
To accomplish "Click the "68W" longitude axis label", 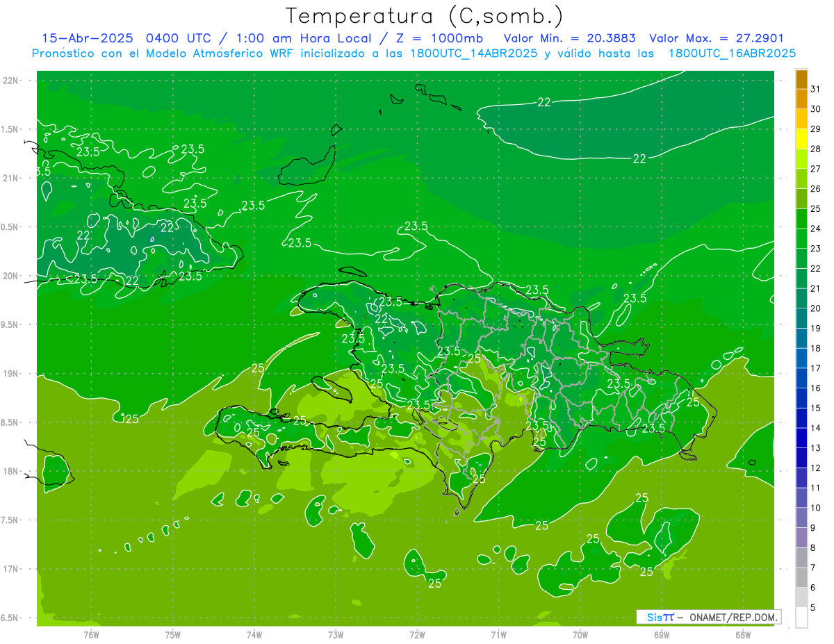I will click(x=743, y=635).
